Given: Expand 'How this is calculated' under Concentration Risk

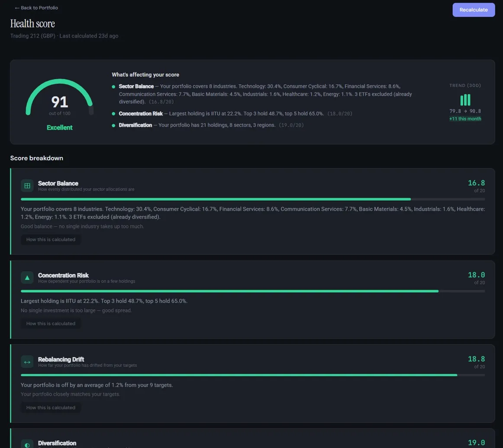Looking at the screenshot, I should pyautogui.click(x=51, y=323).
